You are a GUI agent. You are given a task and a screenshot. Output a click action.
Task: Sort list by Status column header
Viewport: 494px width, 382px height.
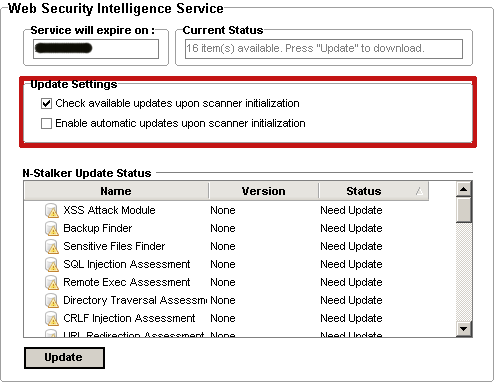click(x=373, y=191)
